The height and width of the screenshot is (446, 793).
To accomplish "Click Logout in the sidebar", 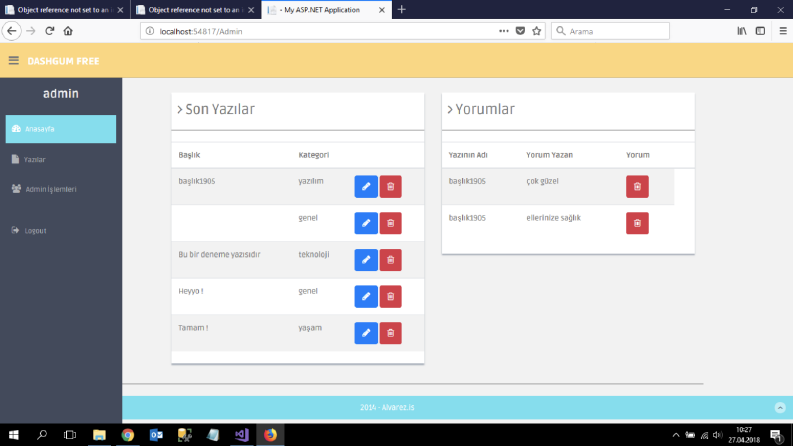I will coord(61,231).
